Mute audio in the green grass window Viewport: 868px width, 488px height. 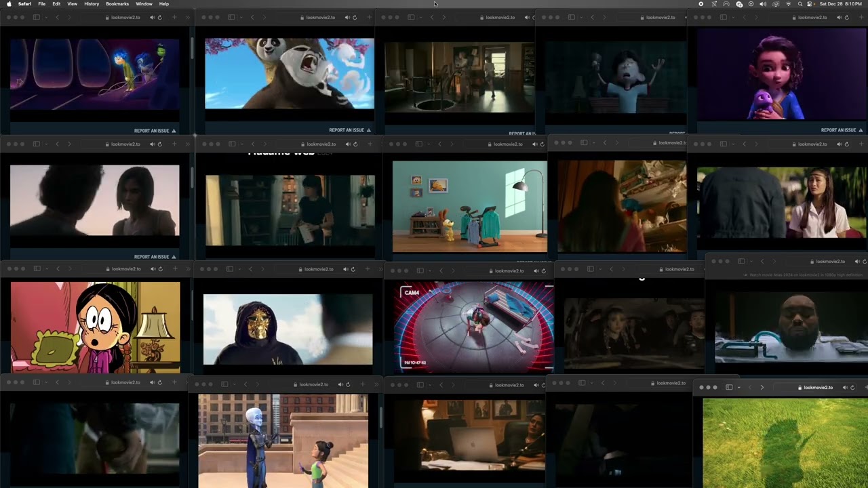point(845,387)
